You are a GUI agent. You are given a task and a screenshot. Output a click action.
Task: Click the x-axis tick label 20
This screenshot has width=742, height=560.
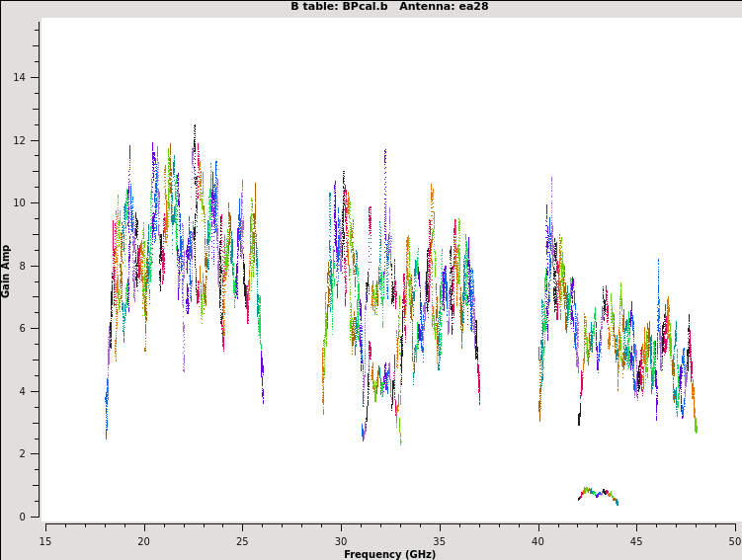tap(144, 541)
